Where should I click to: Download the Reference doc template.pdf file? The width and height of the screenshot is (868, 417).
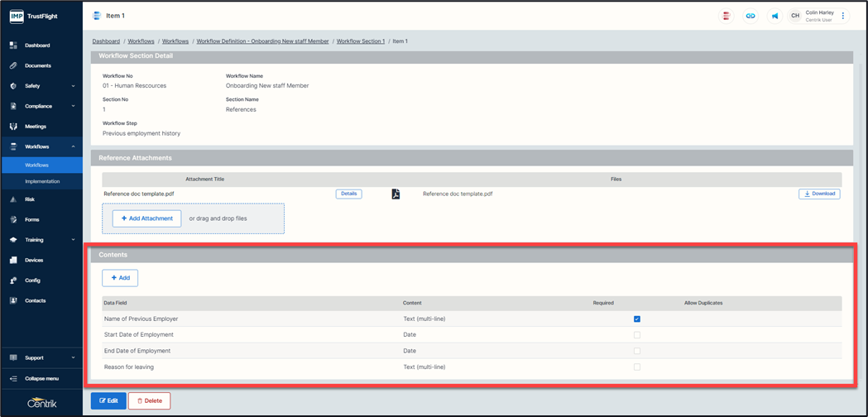click(x=818, y=194)
